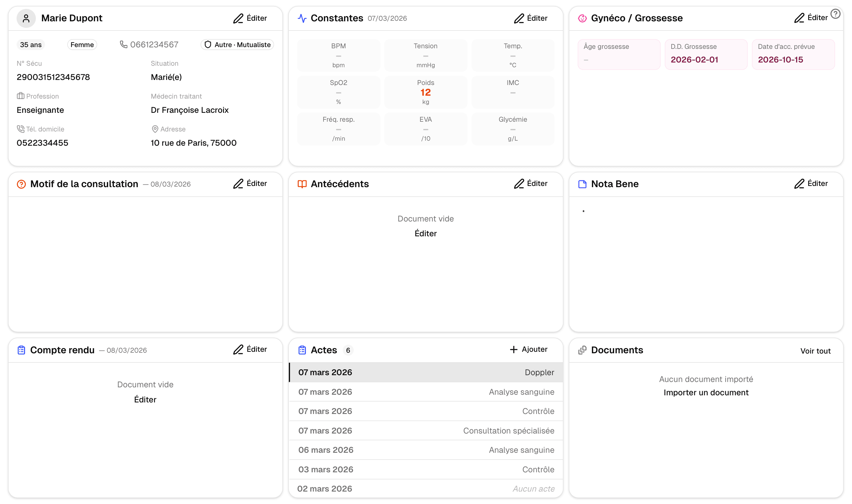
Task: Click Ajouter to add a new acte
Action: coord(529,349)
